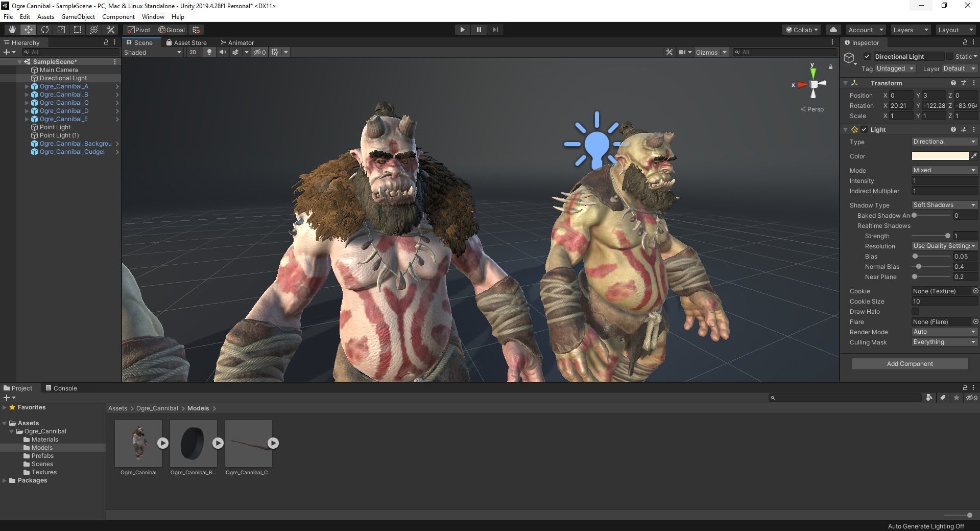Click the Intensity input field
The height and width of the screenshot is (531, 980).
(x=944, y=181)
